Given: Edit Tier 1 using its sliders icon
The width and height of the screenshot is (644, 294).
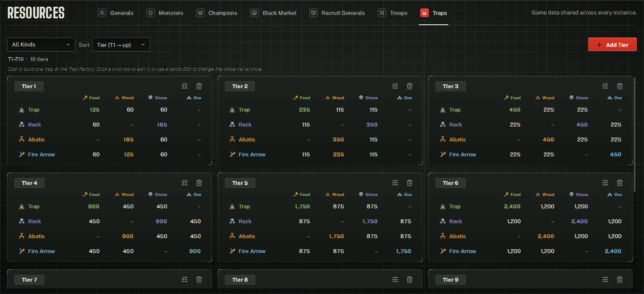Looking at the screenshot, I should [185, 86].
